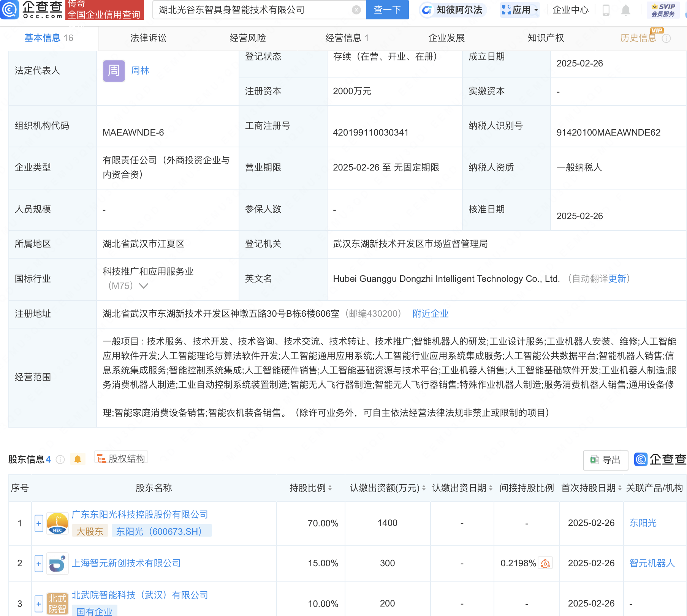Click stock tag 东阳光 (600673.SH)
Image resolution: width=687 pixels, height=616 pixels.
(x=161, y=531)
